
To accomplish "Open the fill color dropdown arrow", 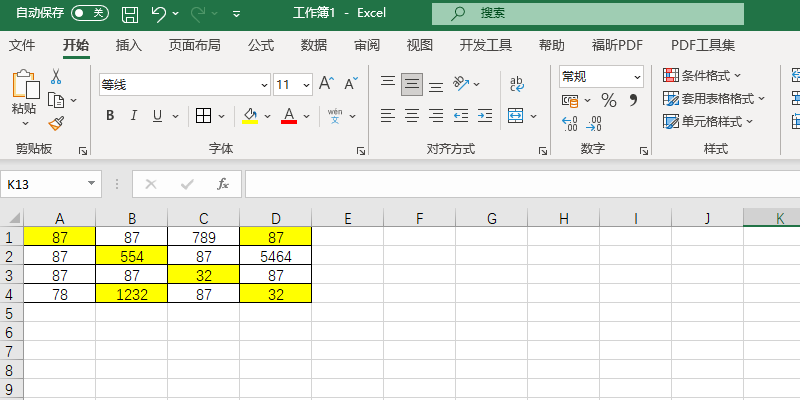I will (267, 116).
